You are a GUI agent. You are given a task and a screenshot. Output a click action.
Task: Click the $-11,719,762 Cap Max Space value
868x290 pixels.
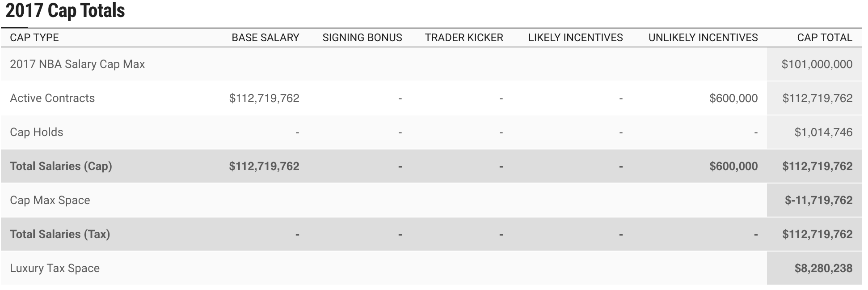tap(818, 200)
